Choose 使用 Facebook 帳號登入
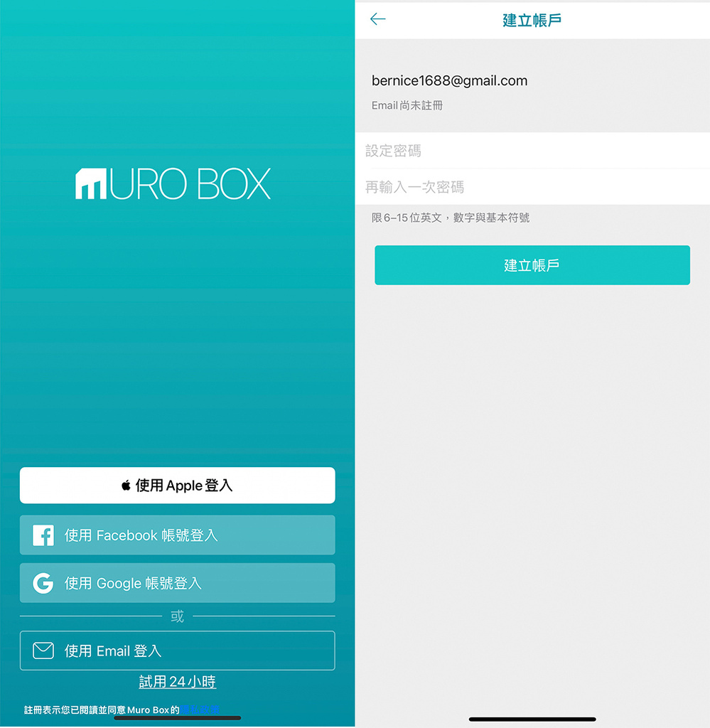This screenshot has height=728, width=710. click(177, 535)
